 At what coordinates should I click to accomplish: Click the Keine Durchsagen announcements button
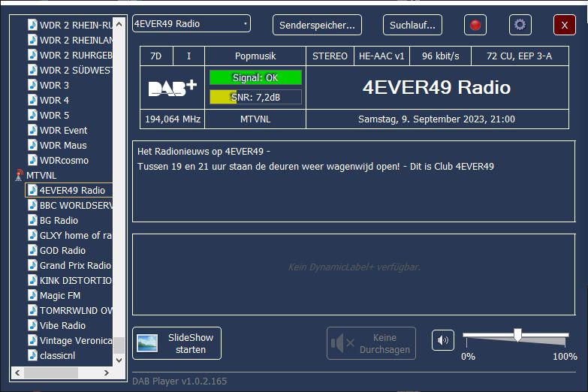click(371, 343)
